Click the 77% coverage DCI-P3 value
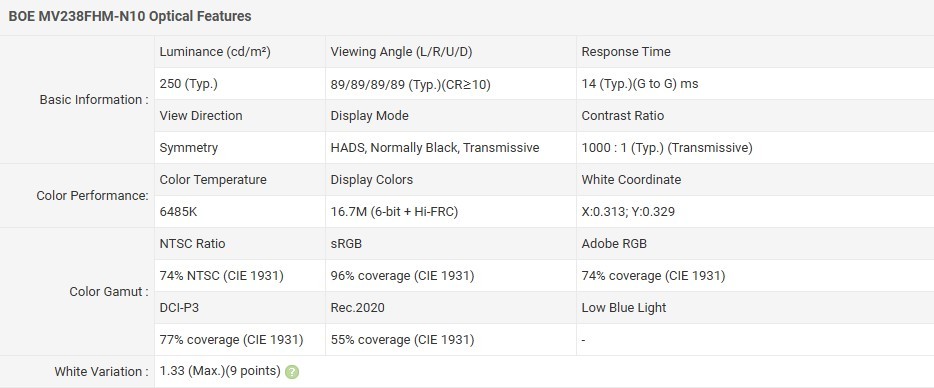This screenshot has width=934, height=388. [231, 340]
